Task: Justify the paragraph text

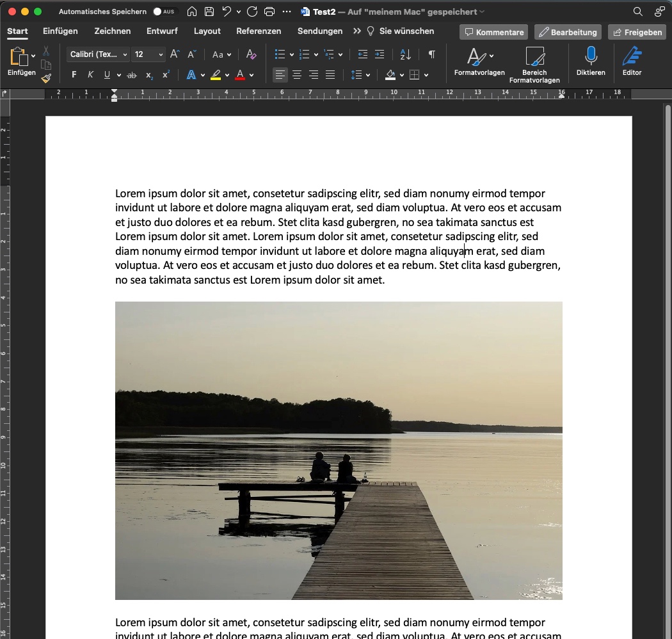Action: click(330, 75)
